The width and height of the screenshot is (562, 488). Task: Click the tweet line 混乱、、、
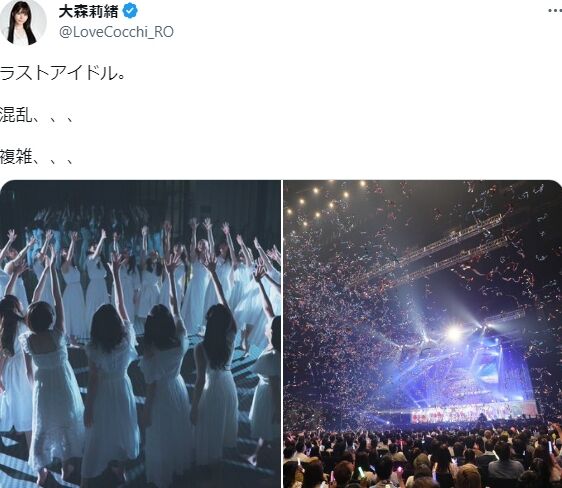click(37, 115)
